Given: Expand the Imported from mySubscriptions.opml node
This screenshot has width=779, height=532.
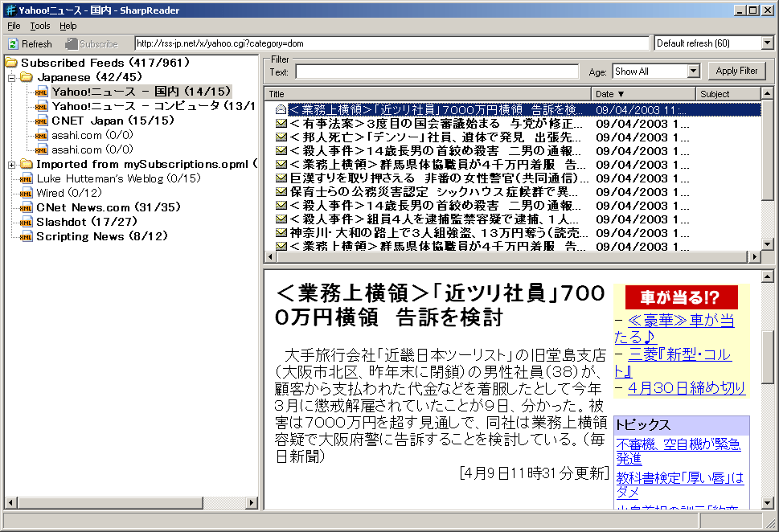Looking at the screenshot, I should [12, 165].
